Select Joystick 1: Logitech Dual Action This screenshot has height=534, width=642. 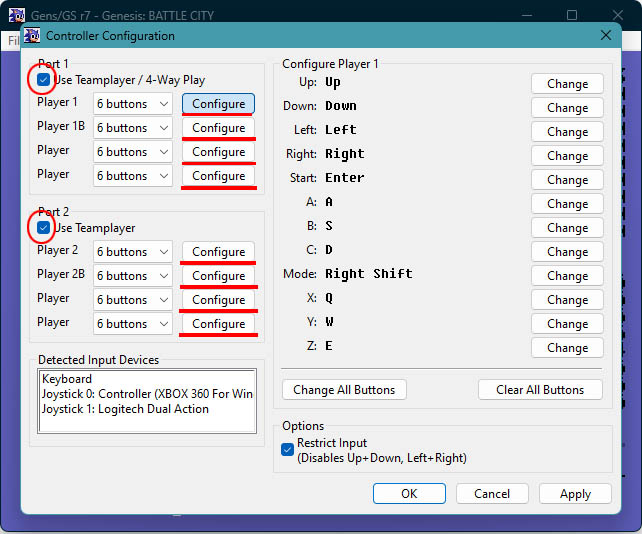tap(125, 408)
